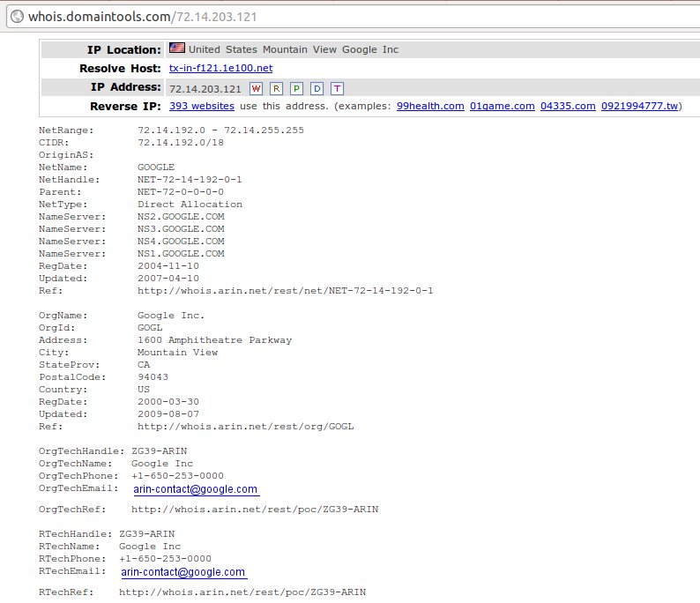Open the 99health.com example link

click(430, 106)
